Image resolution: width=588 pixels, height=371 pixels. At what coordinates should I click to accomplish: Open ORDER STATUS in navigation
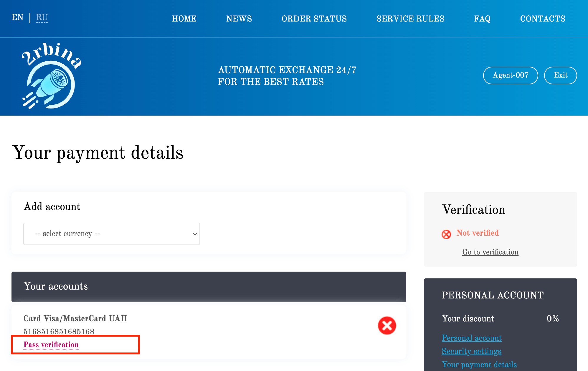tap(314, 19)
